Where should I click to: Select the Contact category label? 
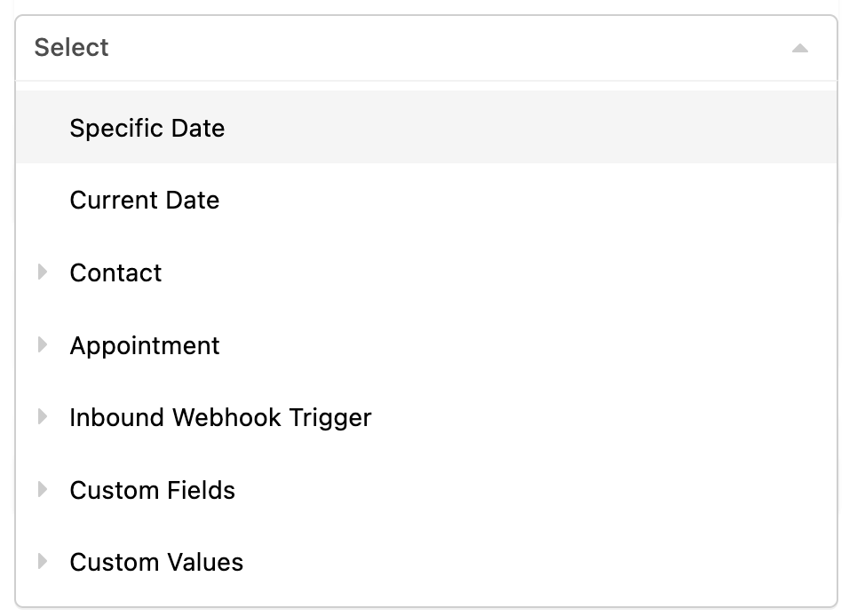click(x=115, y=272)
